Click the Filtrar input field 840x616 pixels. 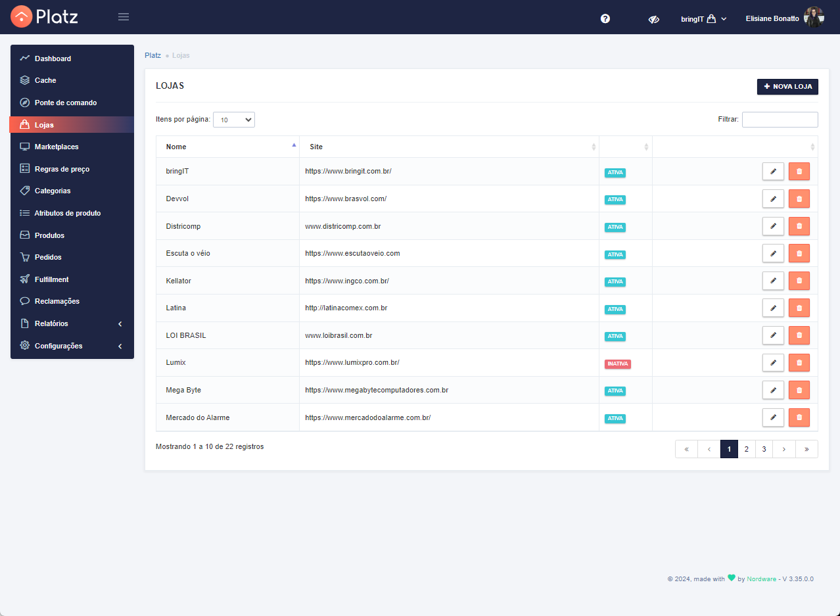(780, 120)
